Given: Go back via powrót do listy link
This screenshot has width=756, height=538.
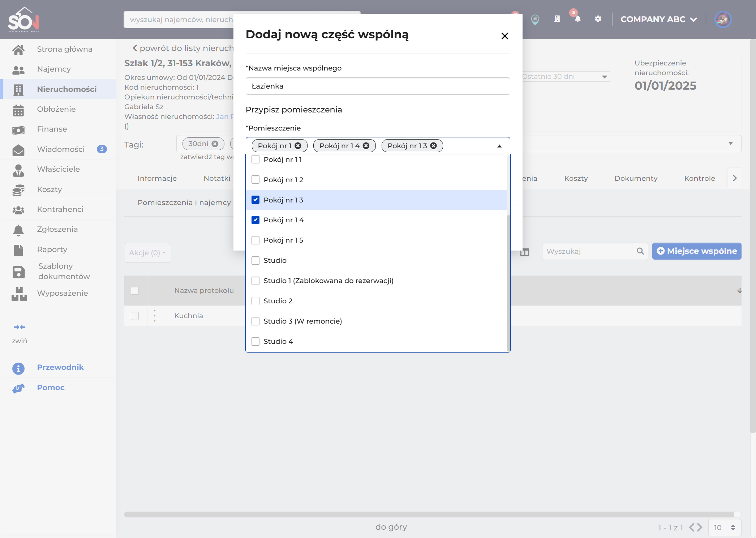Looking at the screenshot, I should (183, 48).
